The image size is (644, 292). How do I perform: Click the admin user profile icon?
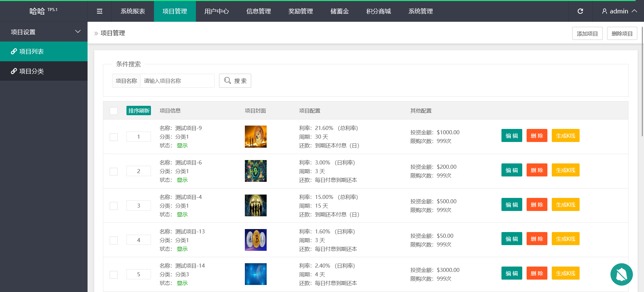[x=604, y=11]
